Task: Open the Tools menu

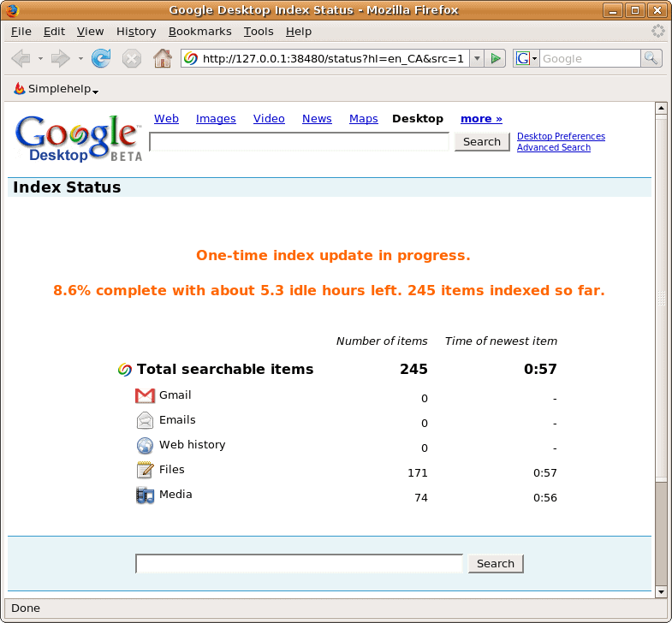Action: click(x=259, y=32)
